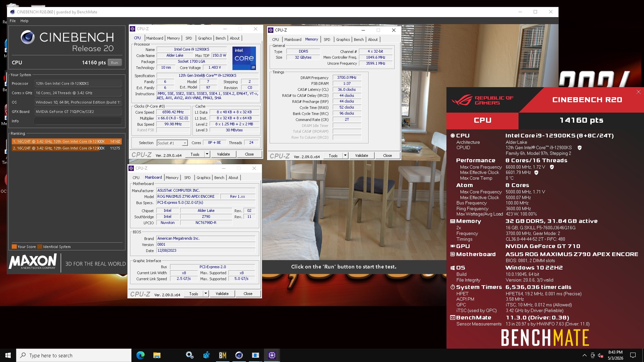Switch to Bench tab in top CPU-Z CPU window

(220, 38)
